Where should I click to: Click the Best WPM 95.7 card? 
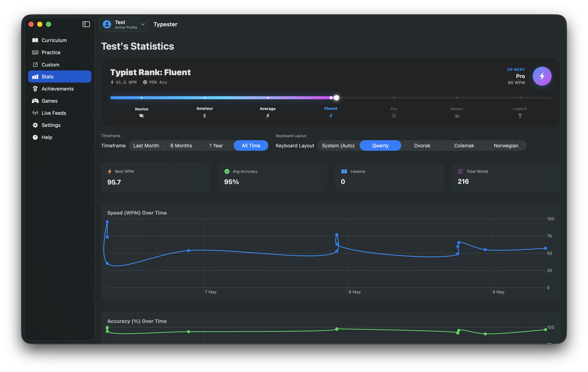156,177
